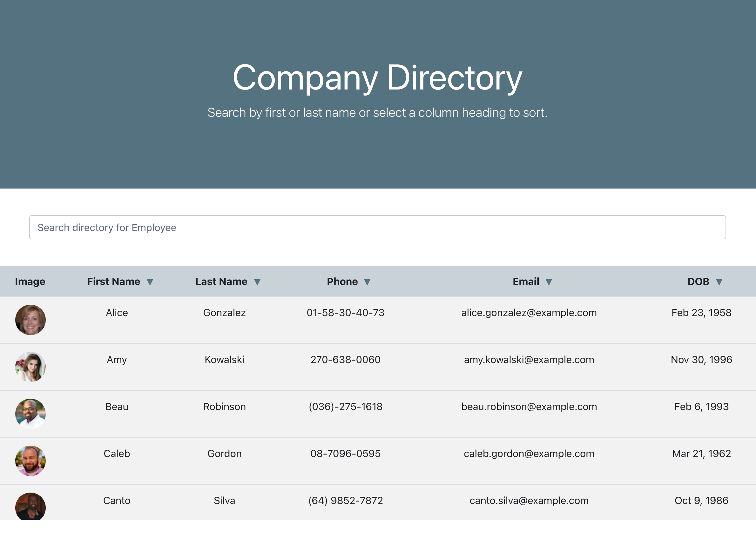Screen dimensions: 756x551
Task: Click phone number (036)-275-1618
Action: (x=346, y=407)
